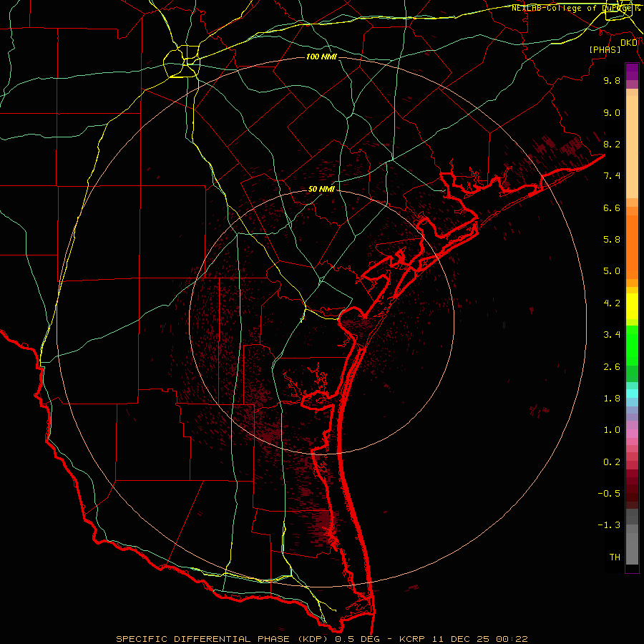This screenshot has width=644, height=644.
Task: Click the 5.0 value on the legend
Action: coord(612,271)
